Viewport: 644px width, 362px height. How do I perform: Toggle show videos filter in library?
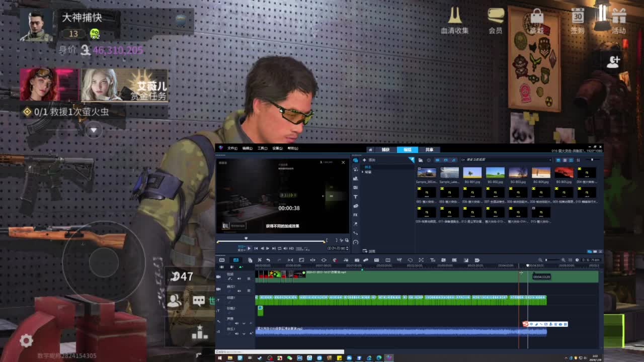437,160
